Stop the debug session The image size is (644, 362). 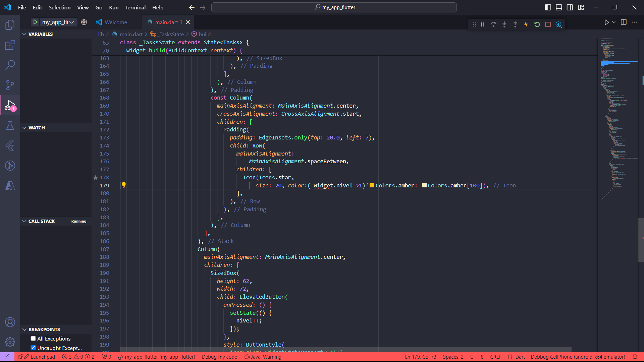548,24
